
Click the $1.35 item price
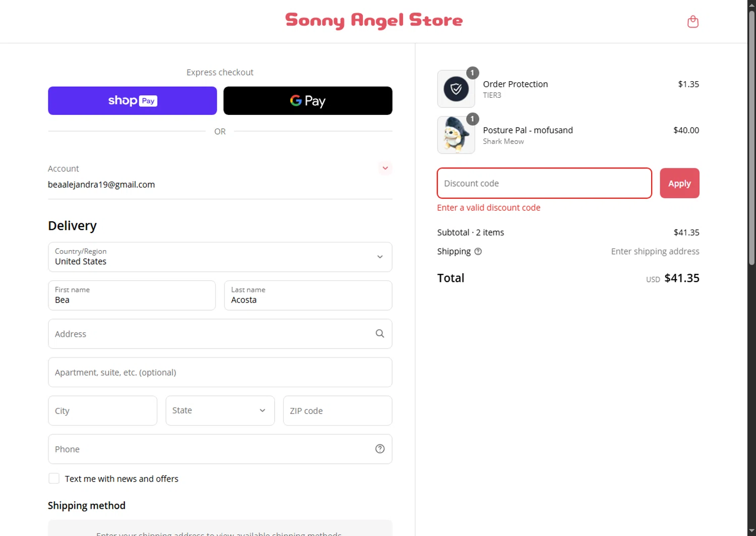tap(688, 84)
